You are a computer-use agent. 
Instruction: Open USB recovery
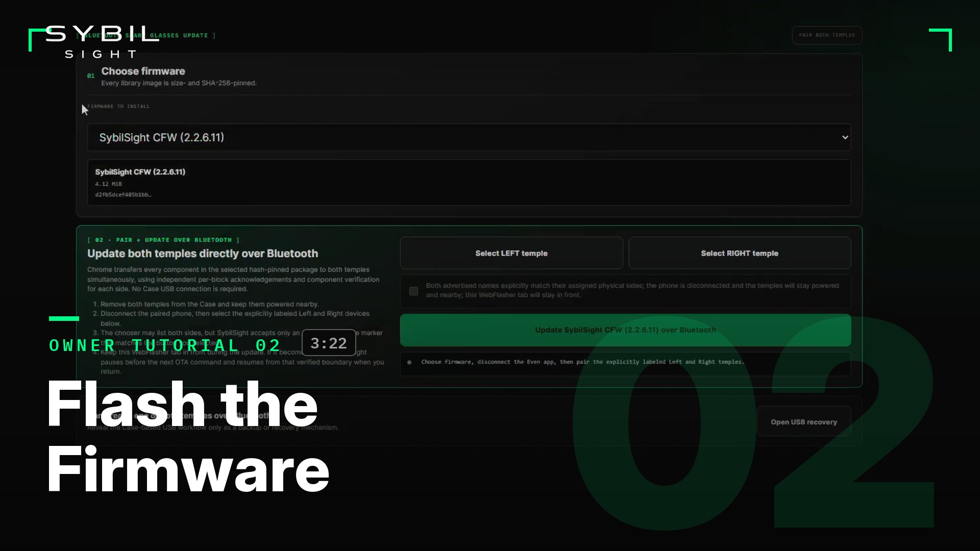pyautogui.click(x=803, y=422)
